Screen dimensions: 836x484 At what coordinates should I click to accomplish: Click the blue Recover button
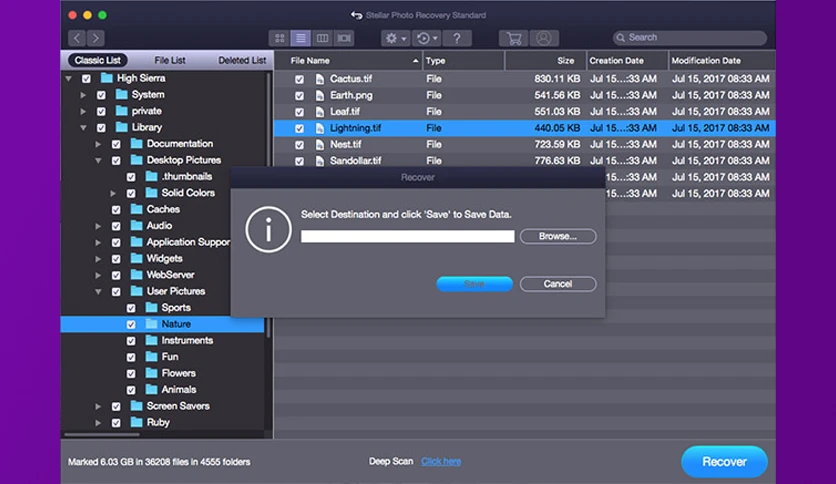[724, 462]
